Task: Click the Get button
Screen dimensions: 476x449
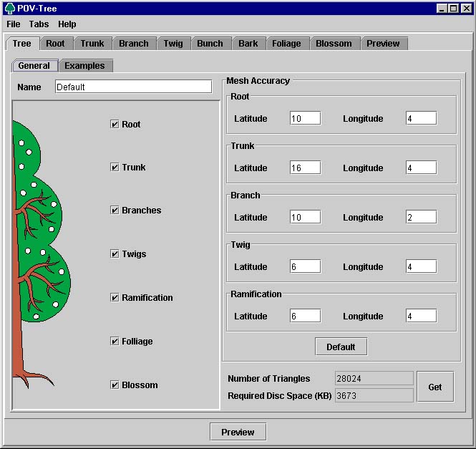Action: 435,387
